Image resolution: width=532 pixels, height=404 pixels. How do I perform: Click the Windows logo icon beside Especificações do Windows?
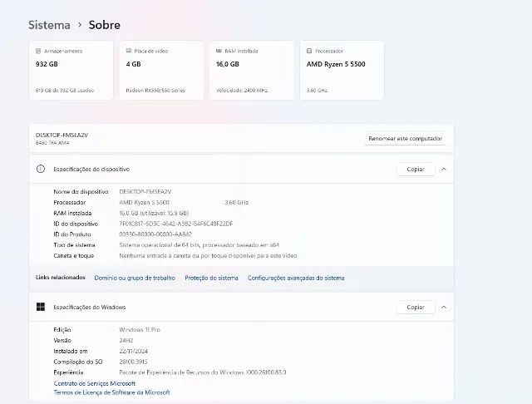coord(41,307)
